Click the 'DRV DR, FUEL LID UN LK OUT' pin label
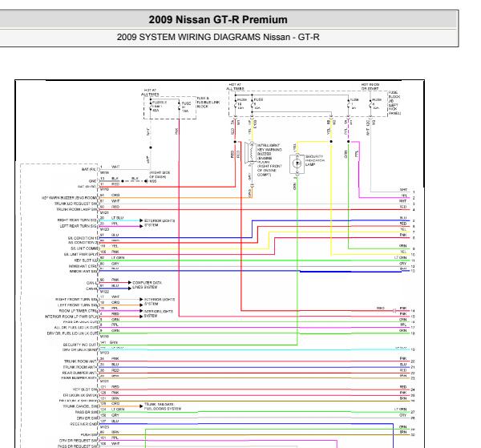The image size is (481, 448). pos(72,333)
